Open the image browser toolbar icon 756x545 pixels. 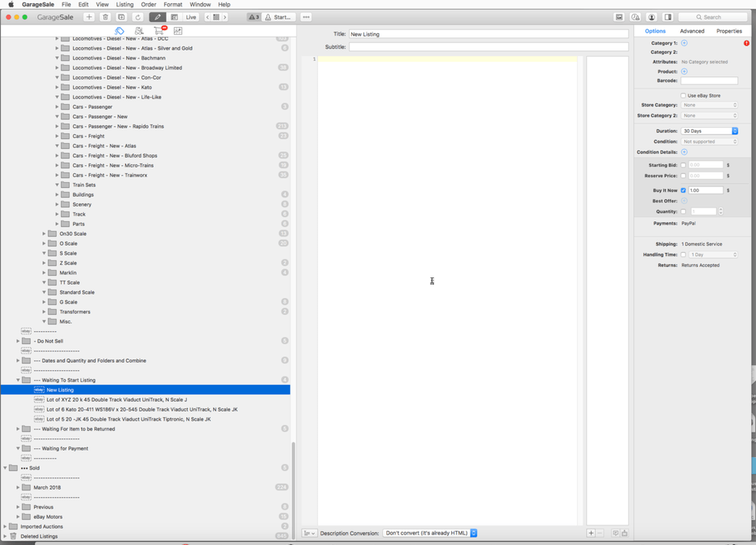pyautogui.click(x=619, y=17)
